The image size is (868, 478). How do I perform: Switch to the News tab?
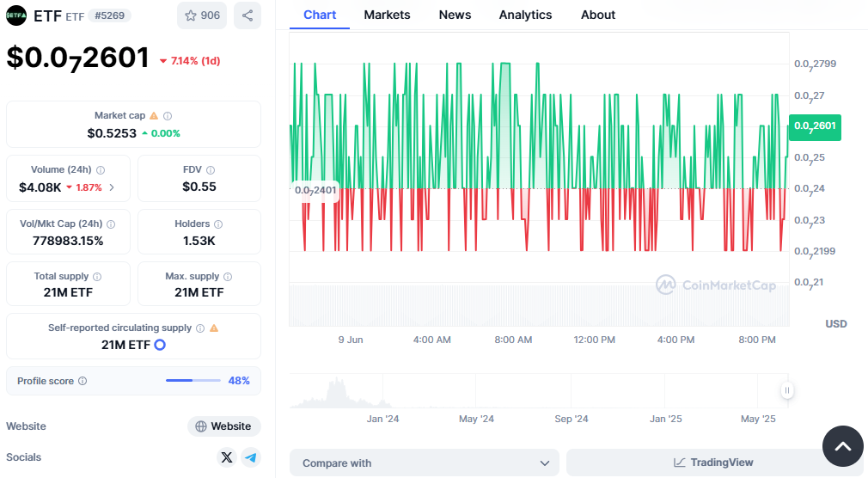[455, 15]
